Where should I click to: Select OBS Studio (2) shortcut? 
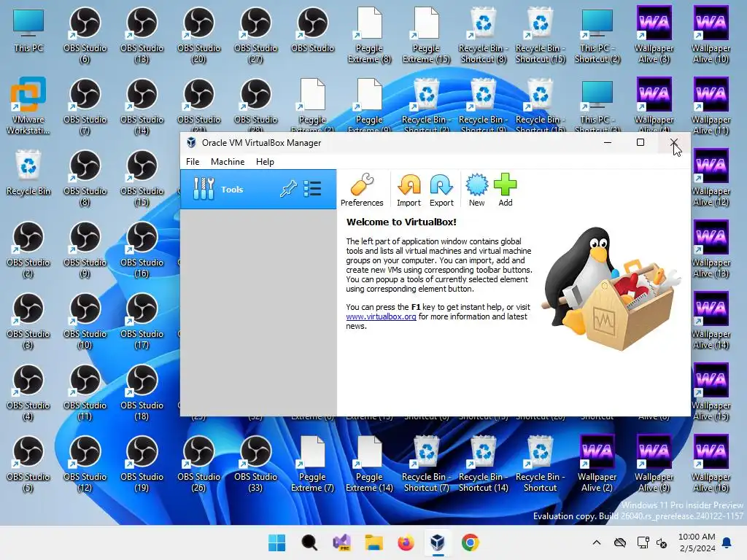28,249
